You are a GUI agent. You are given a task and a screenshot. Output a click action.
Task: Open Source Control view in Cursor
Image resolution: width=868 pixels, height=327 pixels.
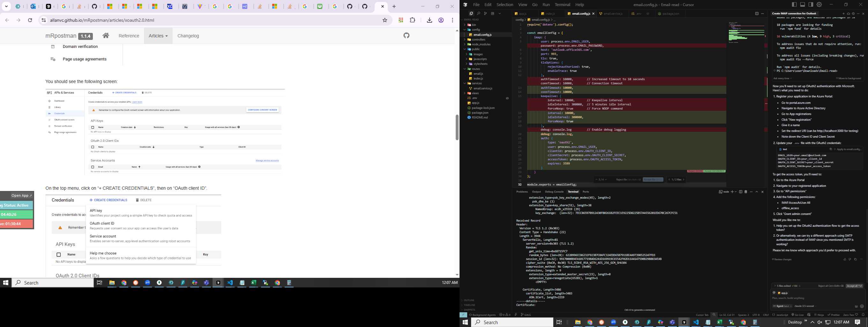click(485, 13)
